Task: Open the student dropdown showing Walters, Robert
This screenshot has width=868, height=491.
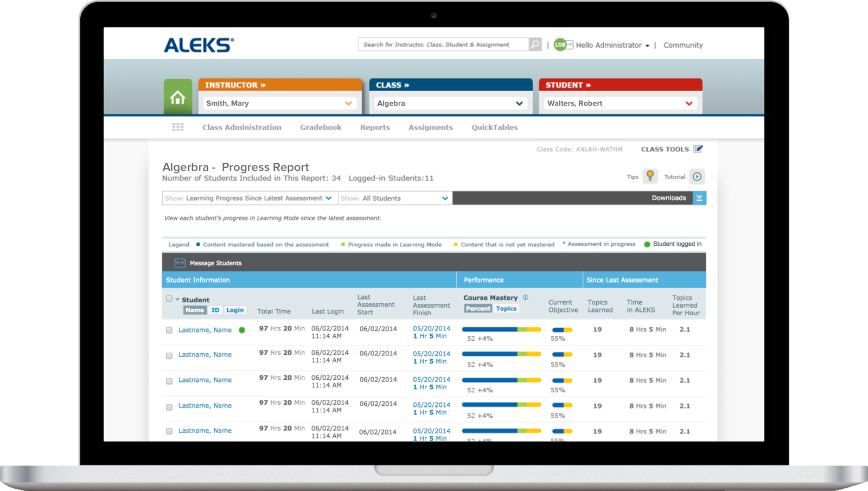Action: click(620, 103)
